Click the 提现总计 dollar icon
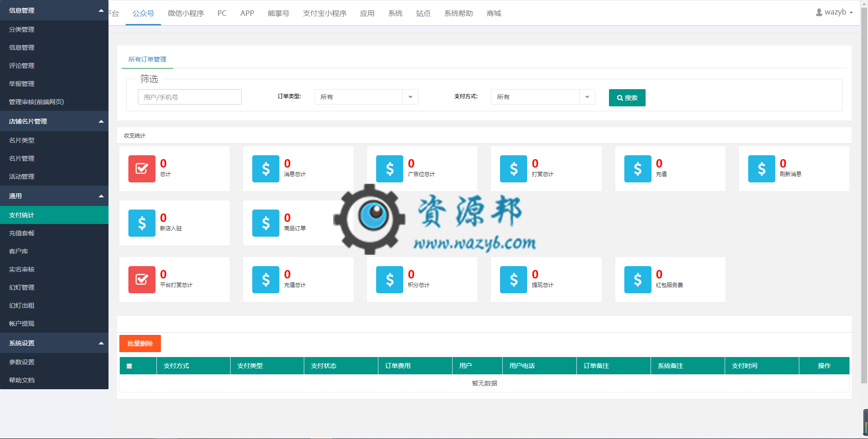This screenshot has width=868, height=439. tap(513, 280)
